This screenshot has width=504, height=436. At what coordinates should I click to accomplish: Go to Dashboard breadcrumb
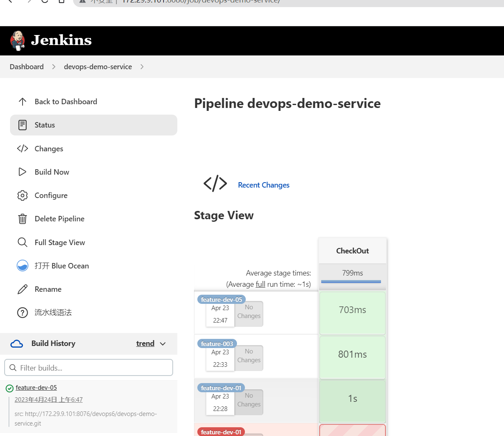27,67
